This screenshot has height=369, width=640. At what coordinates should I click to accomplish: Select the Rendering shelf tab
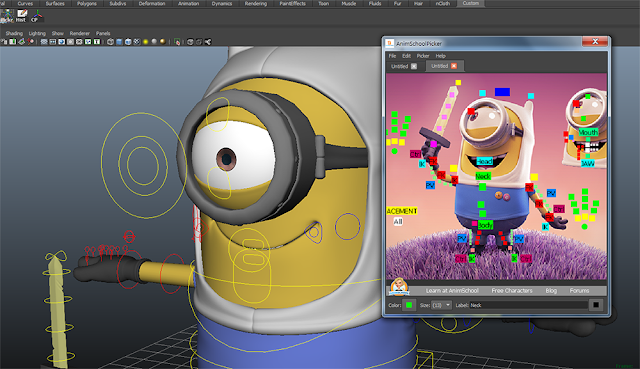tap(256, 3)
